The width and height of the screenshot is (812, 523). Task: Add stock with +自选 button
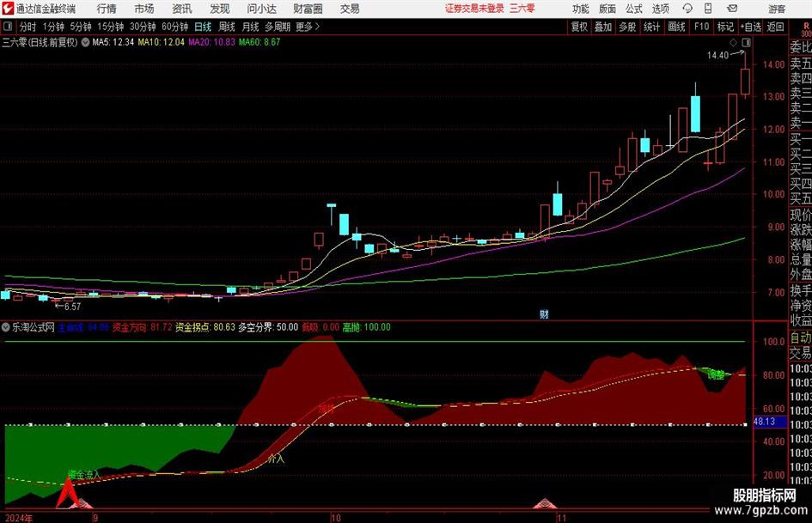(x=751, y=27)
